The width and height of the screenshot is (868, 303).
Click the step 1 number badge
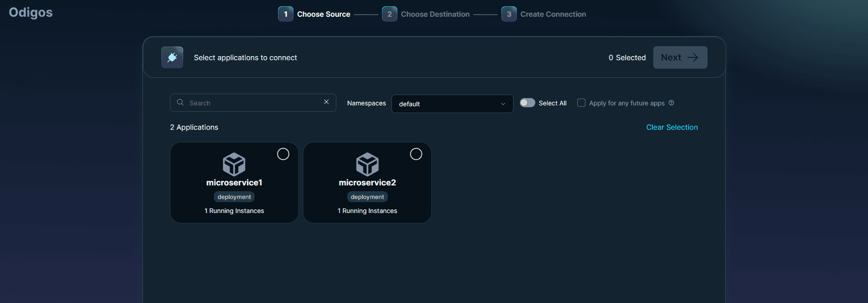click(x=286, y=14)
